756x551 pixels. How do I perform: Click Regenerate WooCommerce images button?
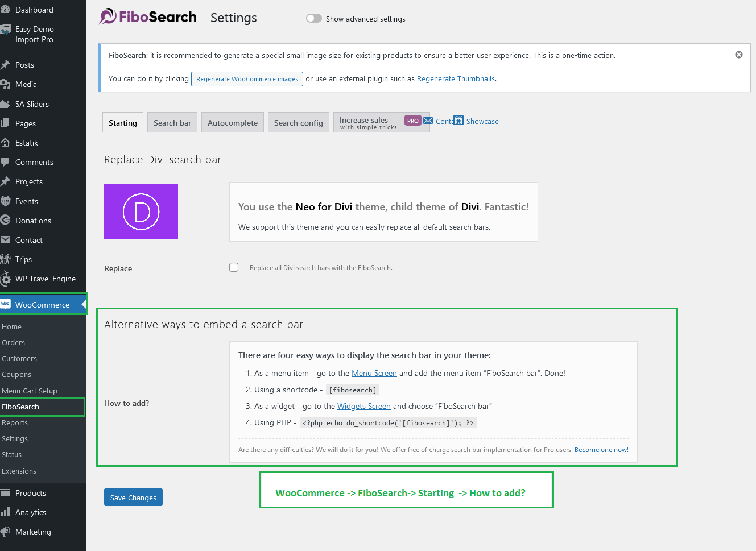pyautogui.click(x=247, y=79)
